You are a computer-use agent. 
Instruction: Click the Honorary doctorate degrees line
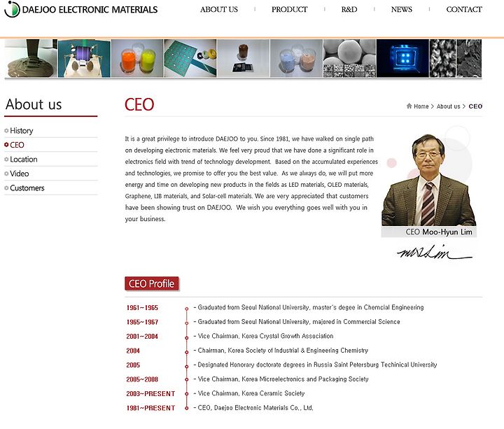315,365
